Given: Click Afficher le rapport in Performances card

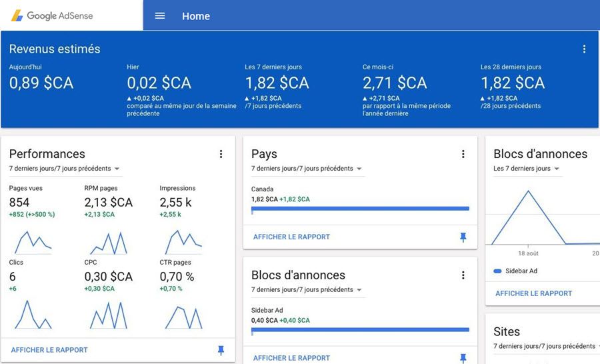Looking at the screenshot, I should tap(49, 350).
